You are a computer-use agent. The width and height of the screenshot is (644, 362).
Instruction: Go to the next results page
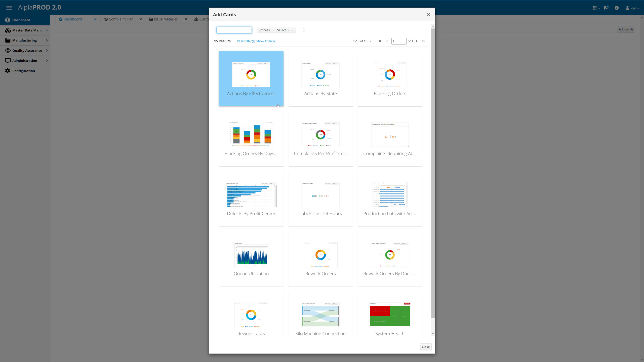tap(417, 41)
